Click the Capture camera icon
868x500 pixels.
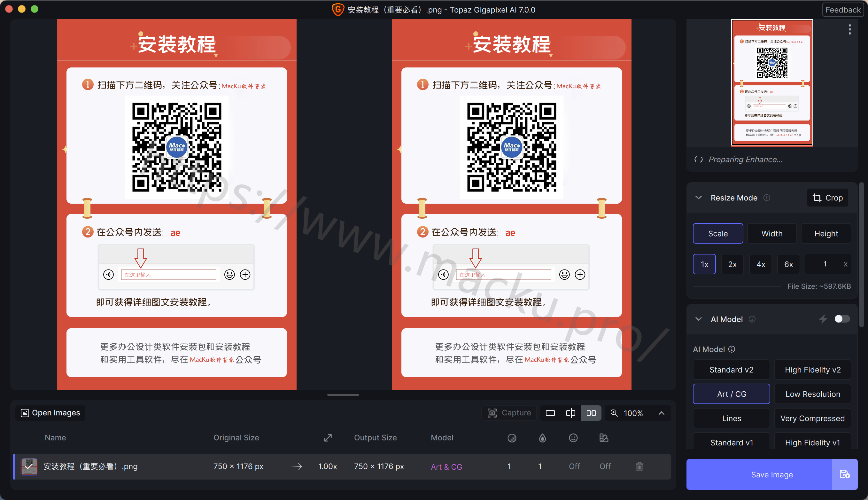(492, 413)
